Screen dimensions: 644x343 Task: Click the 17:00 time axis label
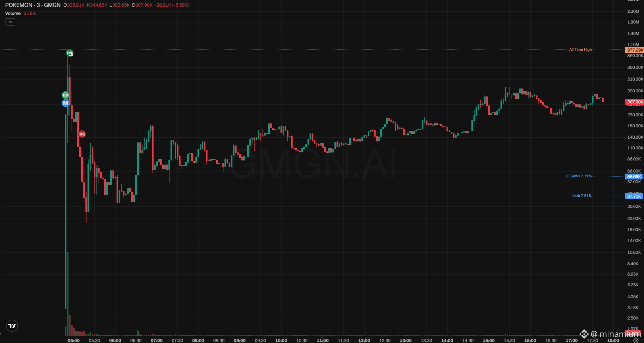point(572,341)
